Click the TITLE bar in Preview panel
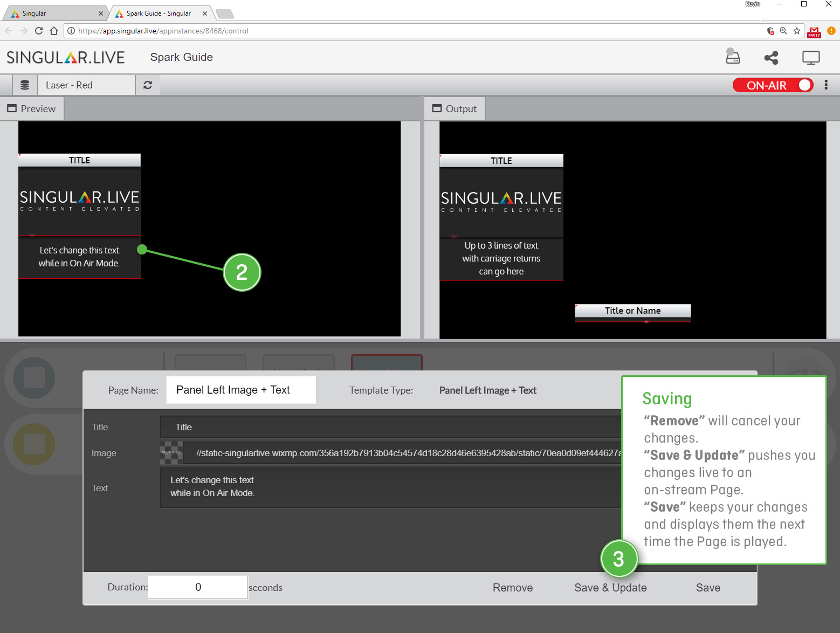The height and width of the screenshot is (633, 840). coord(79,160)
